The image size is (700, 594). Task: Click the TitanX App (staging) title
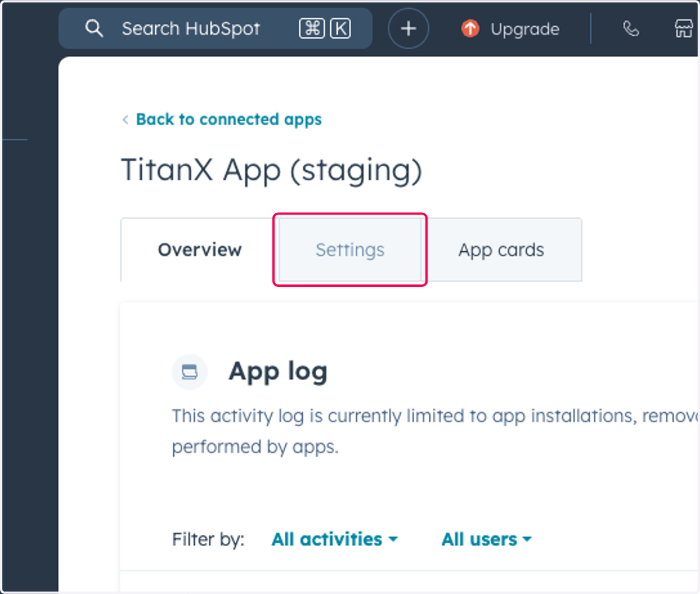(x=271, y=170)
